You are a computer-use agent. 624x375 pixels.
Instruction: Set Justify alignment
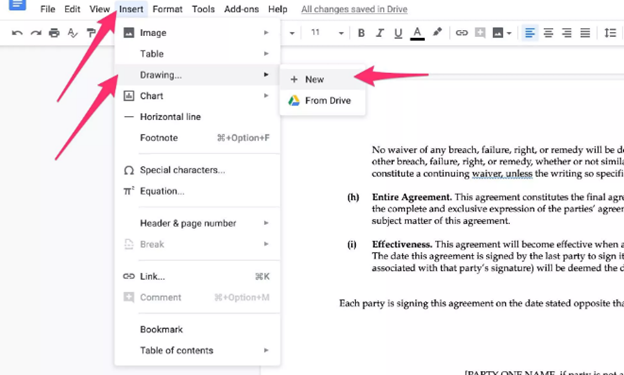(x=585, y=33)
